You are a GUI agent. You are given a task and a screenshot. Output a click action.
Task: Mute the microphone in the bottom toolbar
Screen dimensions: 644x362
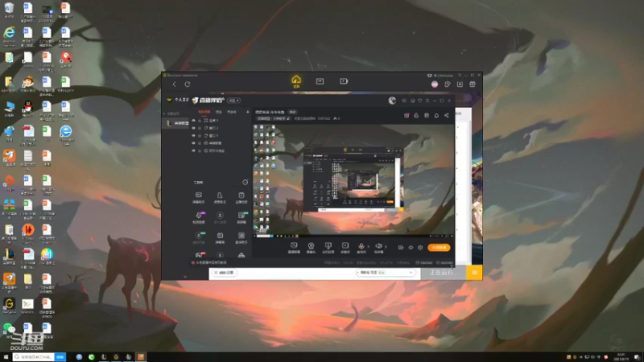tap(361, 248)
